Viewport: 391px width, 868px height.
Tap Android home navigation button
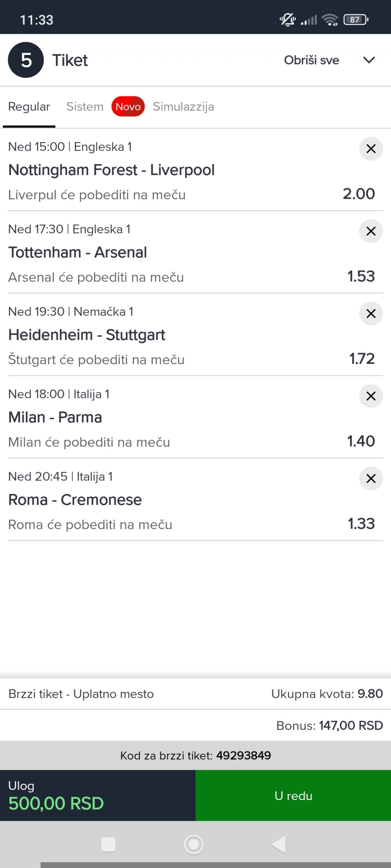pos(193,844)
